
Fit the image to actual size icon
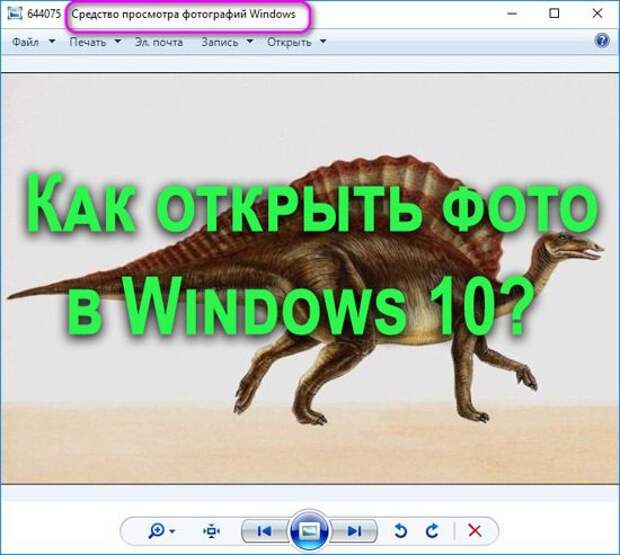[x=212, y=531]
